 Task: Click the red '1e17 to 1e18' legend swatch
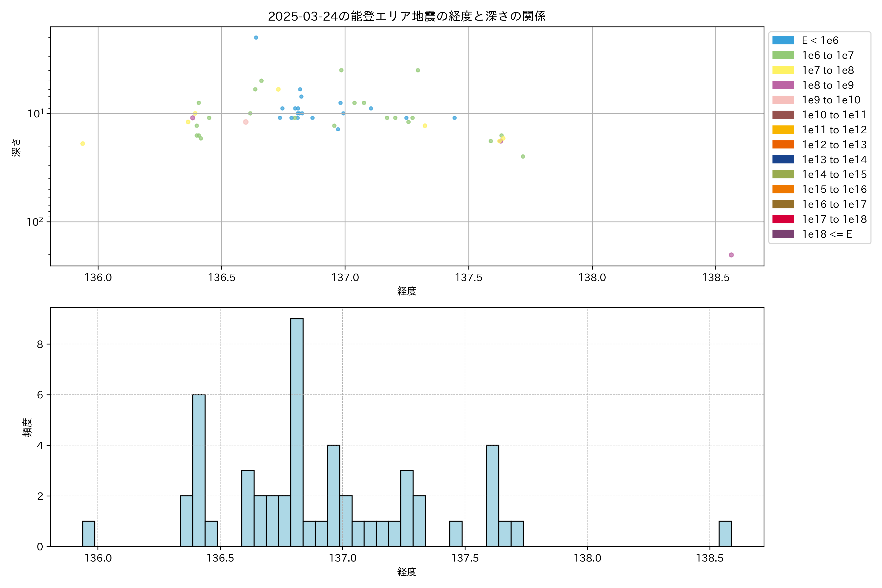(x=783, y=219)
